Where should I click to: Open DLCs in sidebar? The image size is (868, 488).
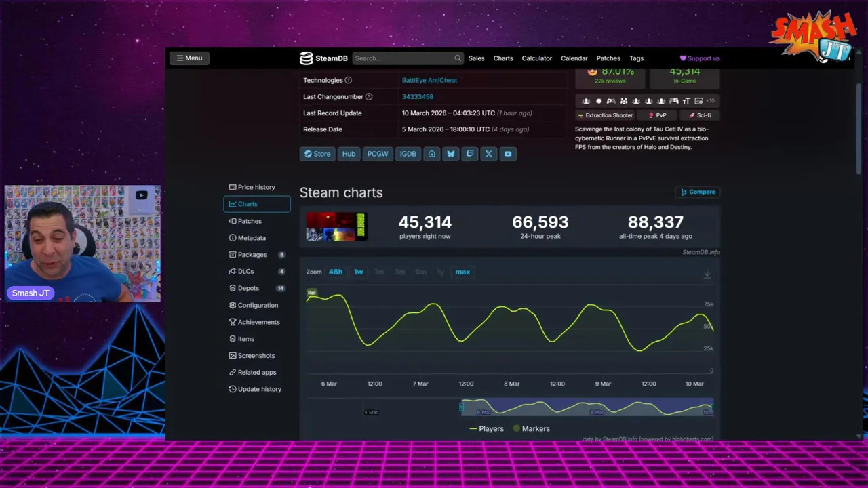[x=256, y=271]
